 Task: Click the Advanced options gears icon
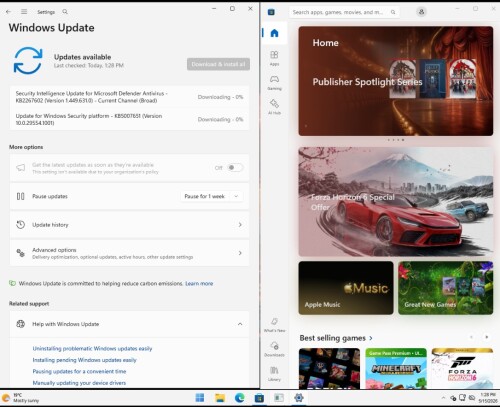click(x=21, y=253)
